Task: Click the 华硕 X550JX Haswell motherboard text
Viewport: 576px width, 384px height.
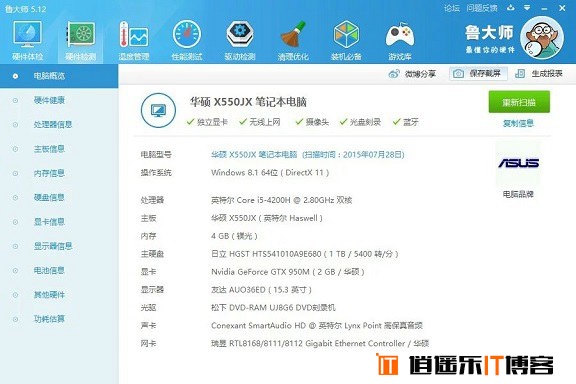Action: tap(267, 218)
